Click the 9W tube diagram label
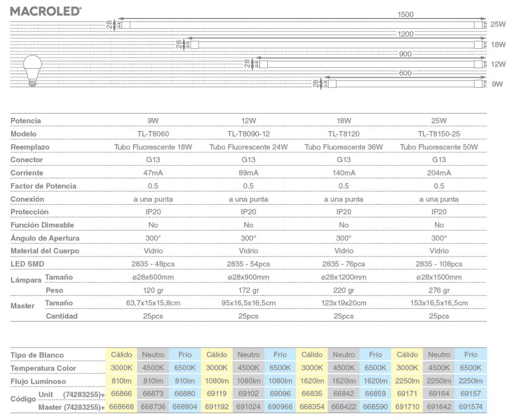Screen dimensions: 514x420 pos(497,84)
